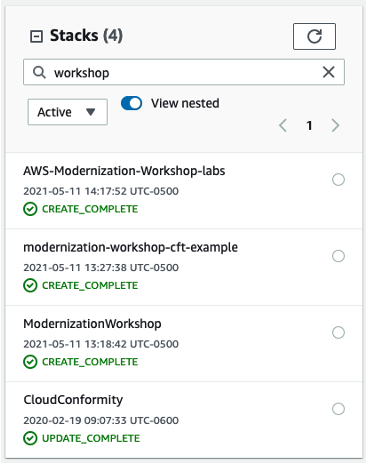Clear the workshop search with X icon

(328, 72)
